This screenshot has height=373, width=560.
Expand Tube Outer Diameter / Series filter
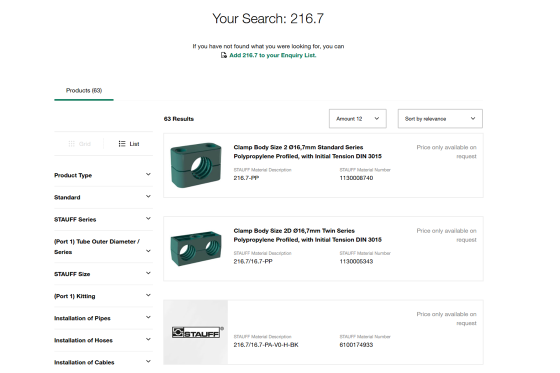(103, 247)
